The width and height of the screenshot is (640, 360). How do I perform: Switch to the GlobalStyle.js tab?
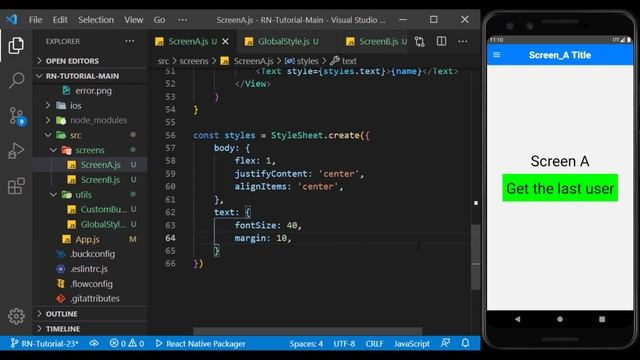(284, 41)
